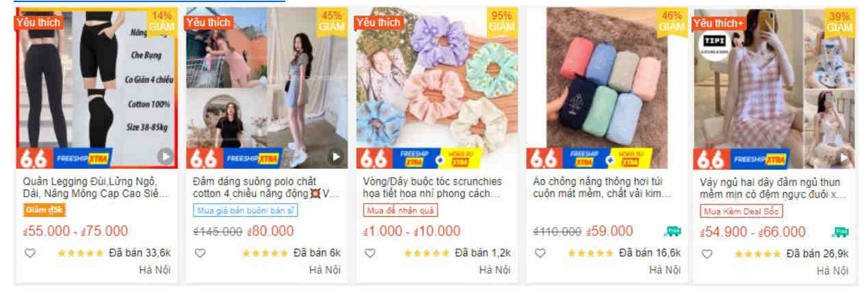Click the 6.6 sale badge on scrunchies product
Image resolution: width=868 pixels, height=292 pixels.
click(x=373, y=159)
